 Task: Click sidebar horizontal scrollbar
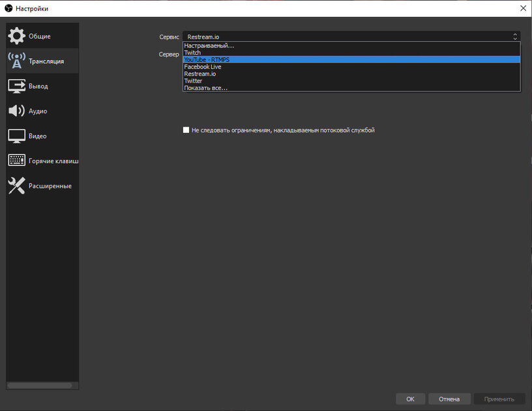(40, 386)
